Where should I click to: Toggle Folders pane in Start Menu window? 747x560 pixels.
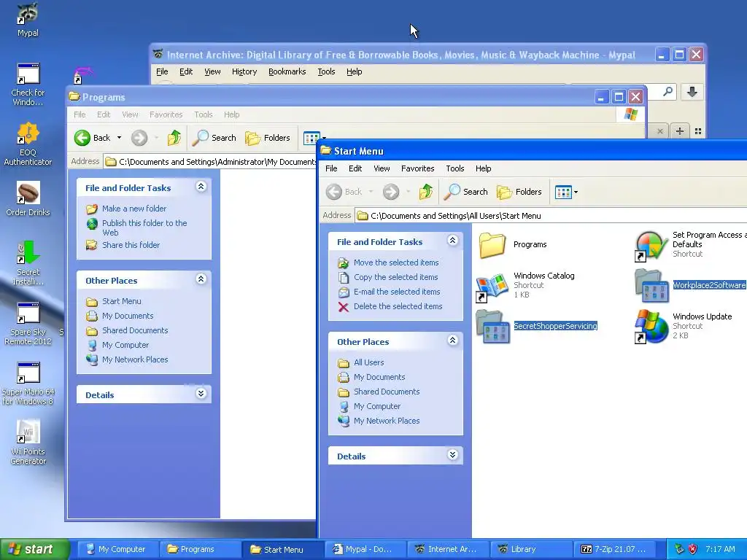[519, 192]
